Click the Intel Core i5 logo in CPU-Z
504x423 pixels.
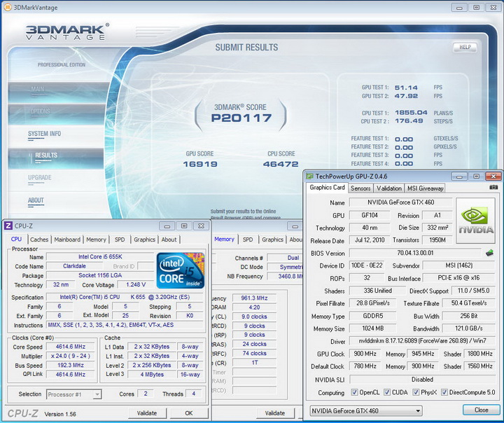pos(181,270)
